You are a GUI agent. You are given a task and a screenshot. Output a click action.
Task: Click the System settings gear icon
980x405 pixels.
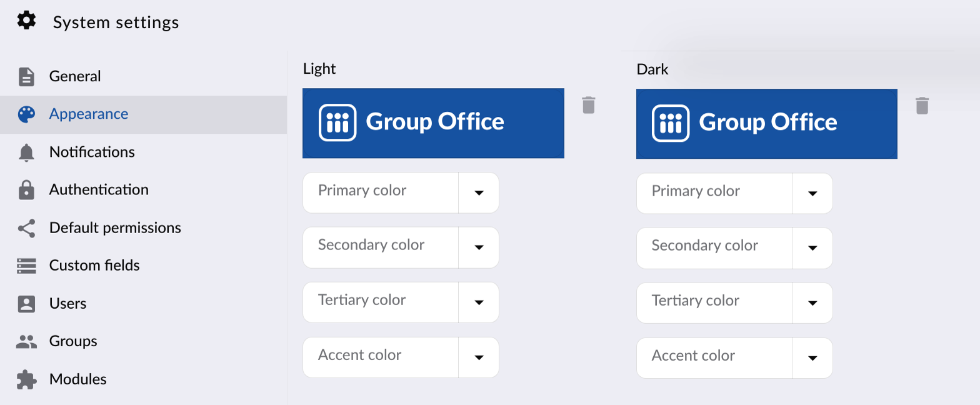[26, 21]
